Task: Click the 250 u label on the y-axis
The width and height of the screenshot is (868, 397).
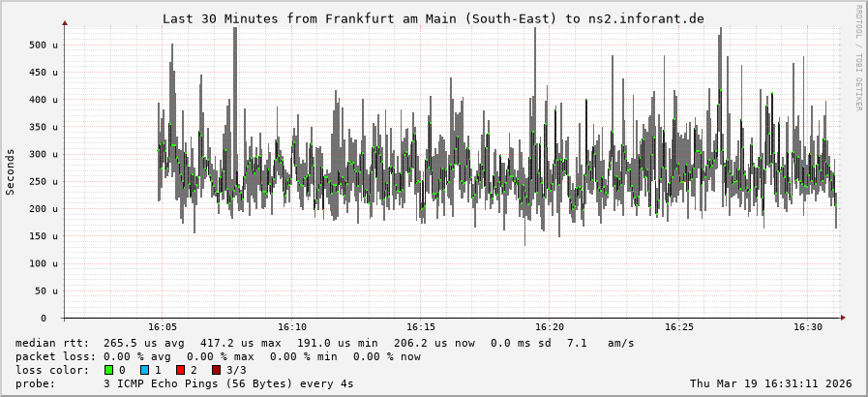Action: pos(42,181)
